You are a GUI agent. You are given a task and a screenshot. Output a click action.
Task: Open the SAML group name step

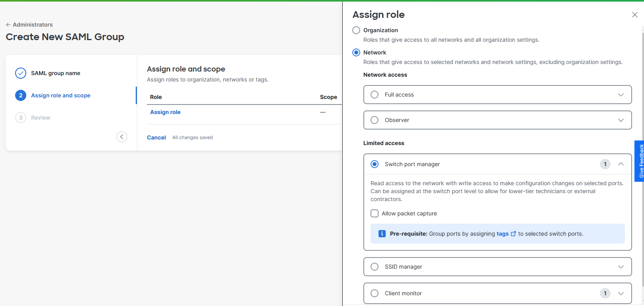[55, 73]
